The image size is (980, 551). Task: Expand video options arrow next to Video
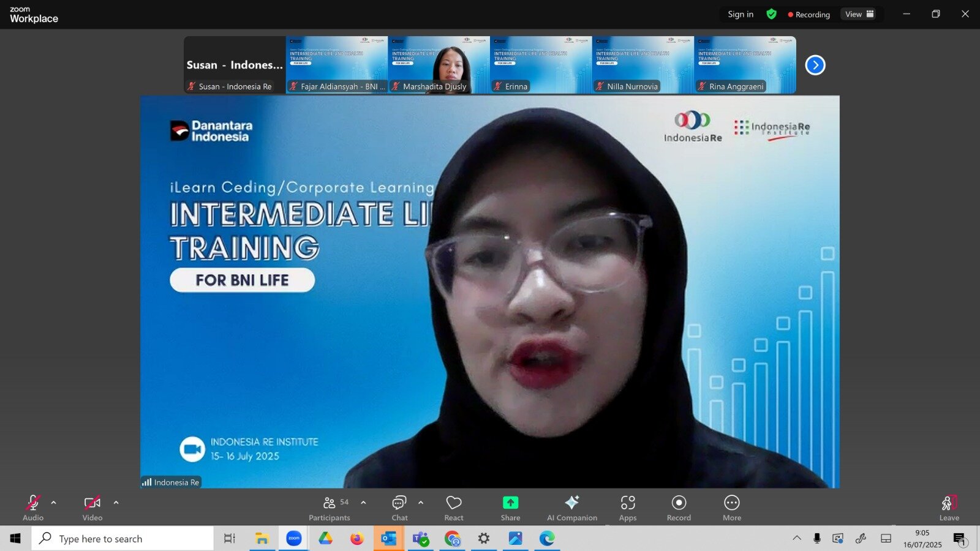click(x=116, y=503)
